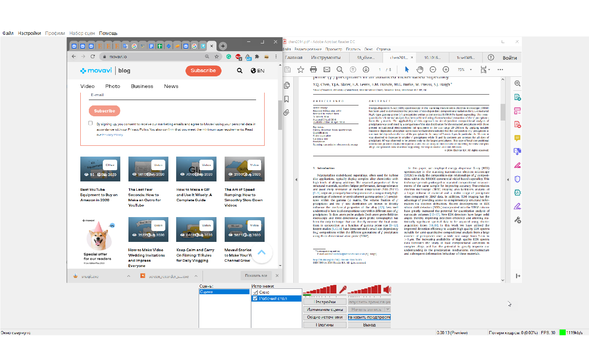Check the privacy policy consent checkbox

click(90, 123)
